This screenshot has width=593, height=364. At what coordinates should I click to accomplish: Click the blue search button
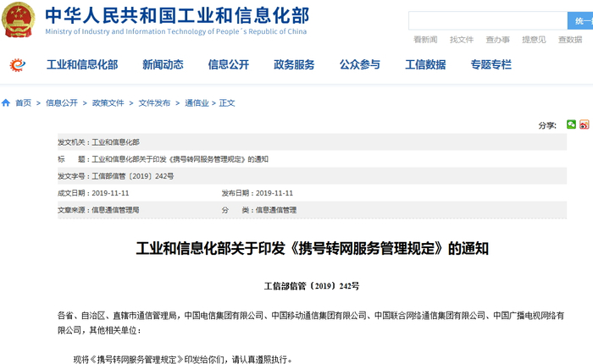[580, 21]
